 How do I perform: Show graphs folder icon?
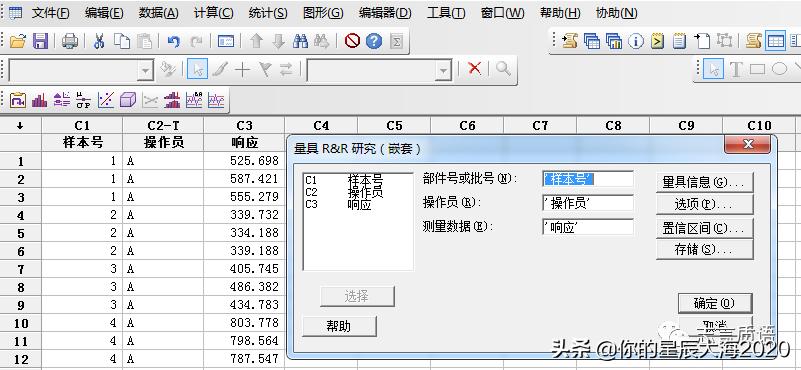pyautogui.click(x=614, y=41)
